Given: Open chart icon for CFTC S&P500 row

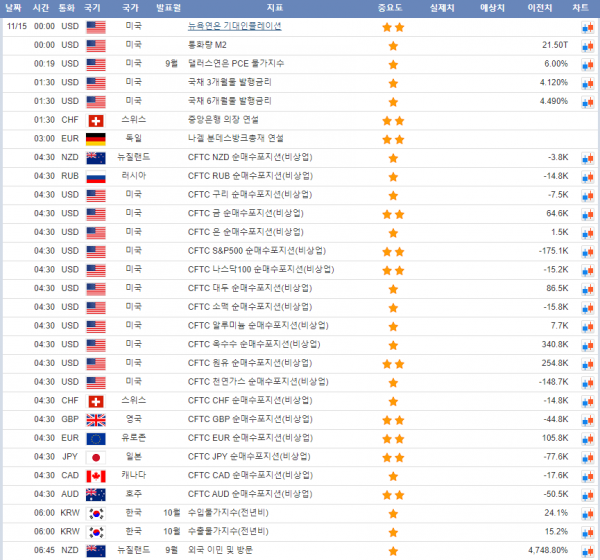Looking at the screenshot, I should click(587, 250).
